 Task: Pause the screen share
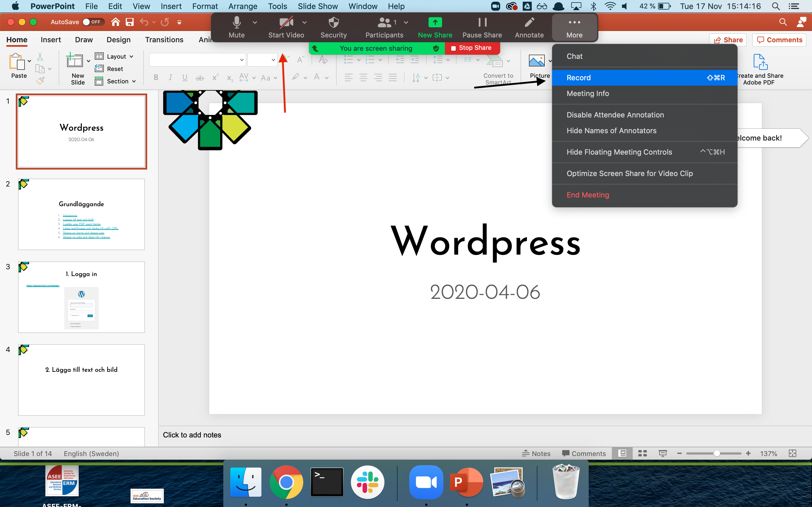click(482, 23)
